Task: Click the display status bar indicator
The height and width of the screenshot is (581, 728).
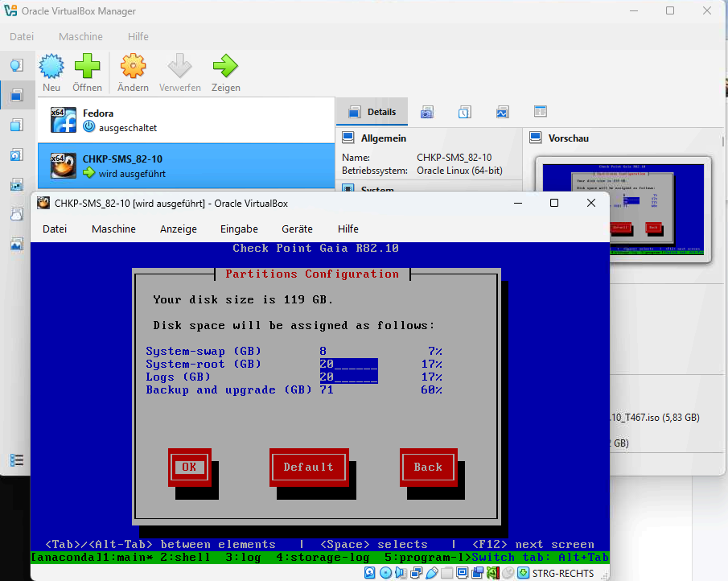Action: (462, 573)
